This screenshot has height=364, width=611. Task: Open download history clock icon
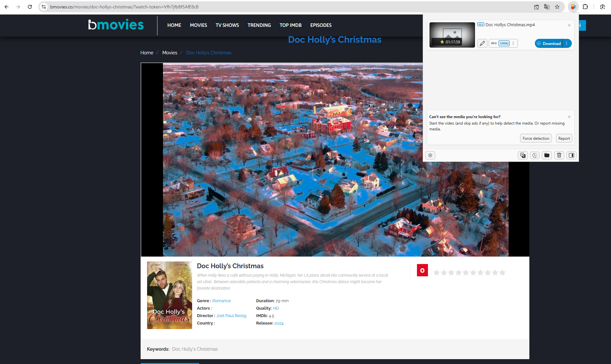coord(535,155)
